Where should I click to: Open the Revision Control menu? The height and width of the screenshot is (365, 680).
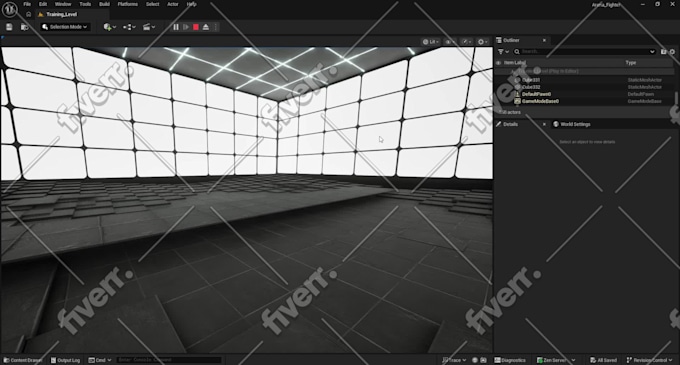(x=649, y=360)
